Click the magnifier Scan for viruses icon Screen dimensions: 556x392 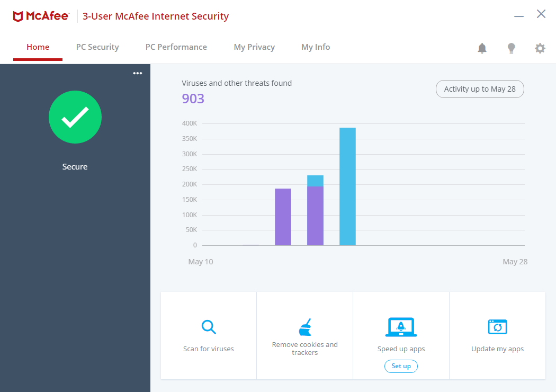click(x=209, y=327)
